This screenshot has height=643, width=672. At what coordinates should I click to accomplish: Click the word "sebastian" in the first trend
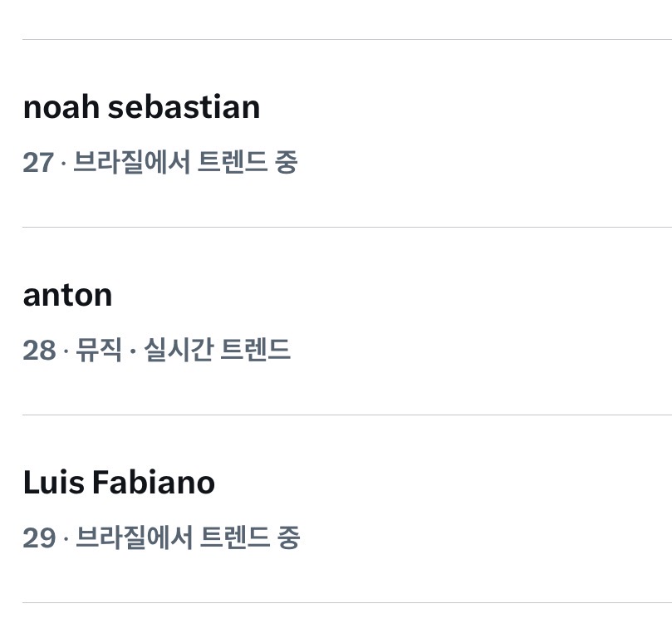[184, 107]
